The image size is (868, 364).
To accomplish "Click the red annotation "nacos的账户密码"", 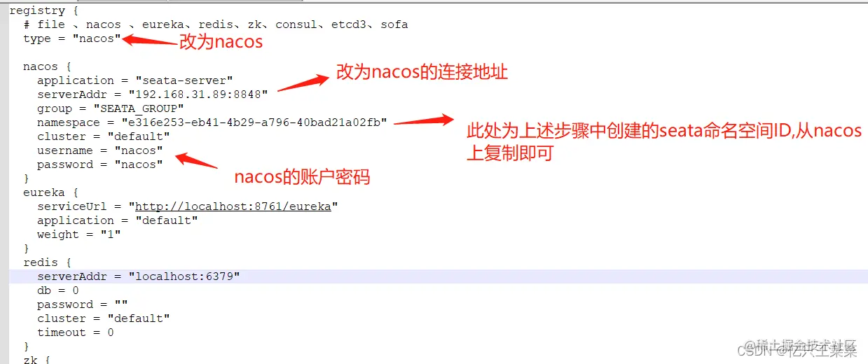I will coord(302,177).
